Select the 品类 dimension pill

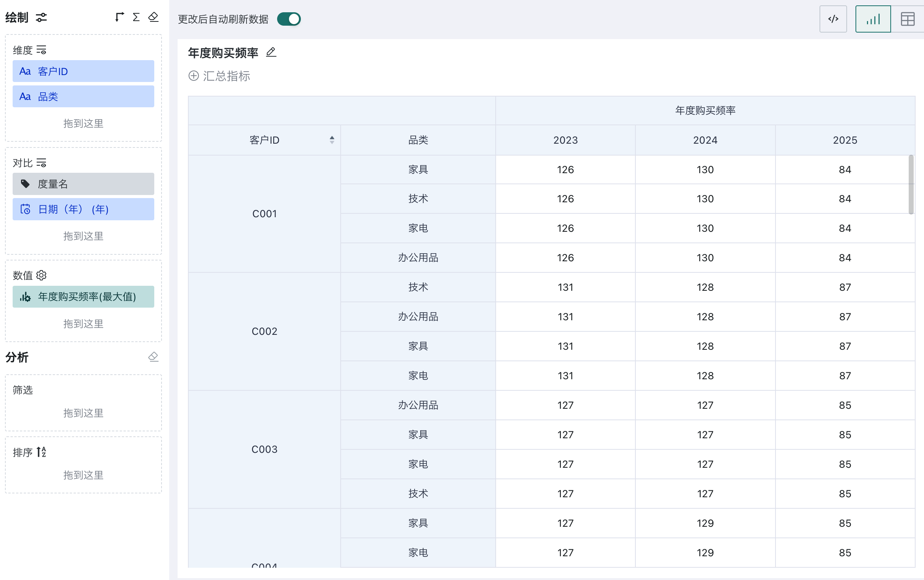click(83, 96)
